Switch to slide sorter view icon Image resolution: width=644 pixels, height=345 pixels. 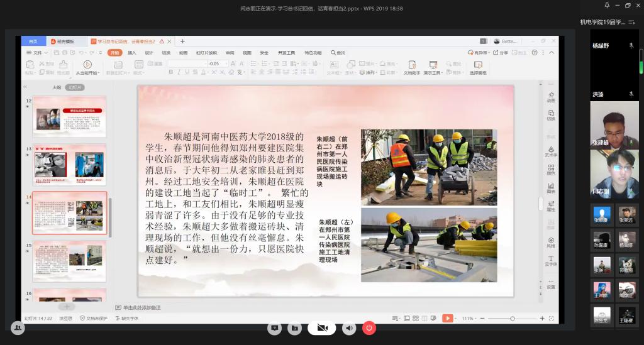(416, 319)
